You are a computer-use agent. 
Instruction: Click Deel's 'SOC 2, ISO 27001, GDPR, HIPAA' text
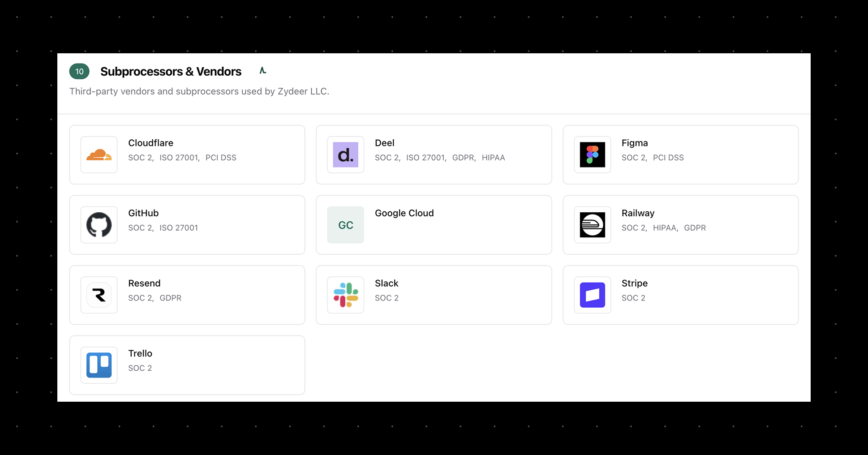[x=440, y=158]
